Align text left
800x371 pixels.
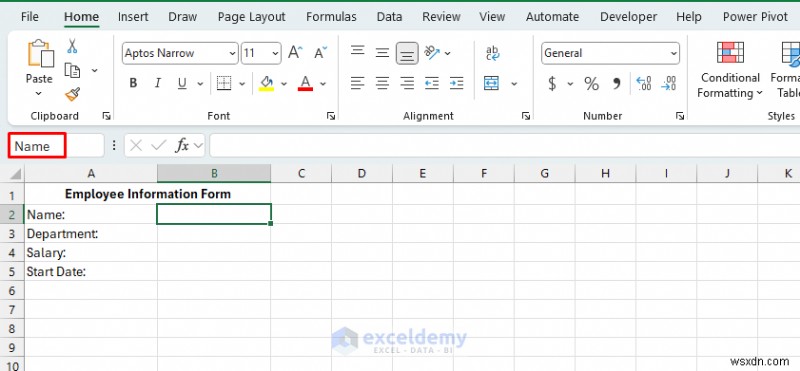[358, 83]
